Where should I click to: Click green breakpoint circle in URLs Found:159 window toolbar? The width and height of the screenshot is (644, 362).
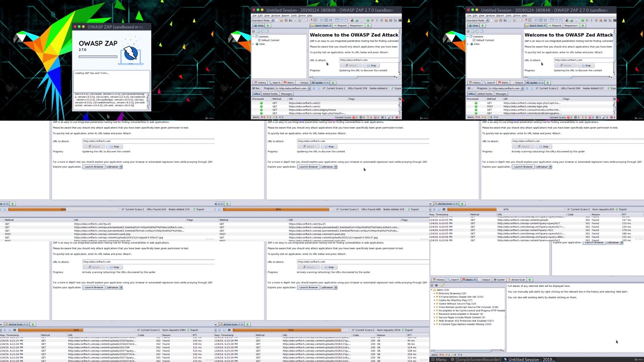tap(368, 20)
